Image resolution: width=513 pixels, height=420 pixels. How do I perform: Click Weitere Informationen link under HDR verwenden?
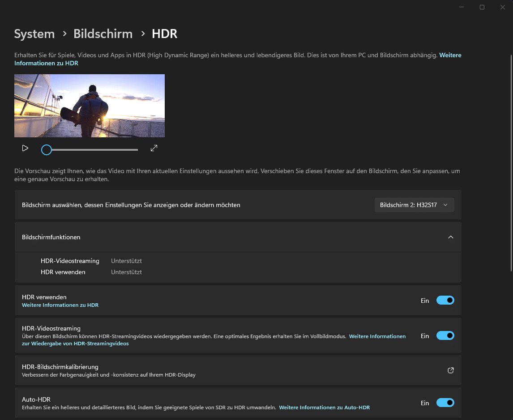point(60,305)
